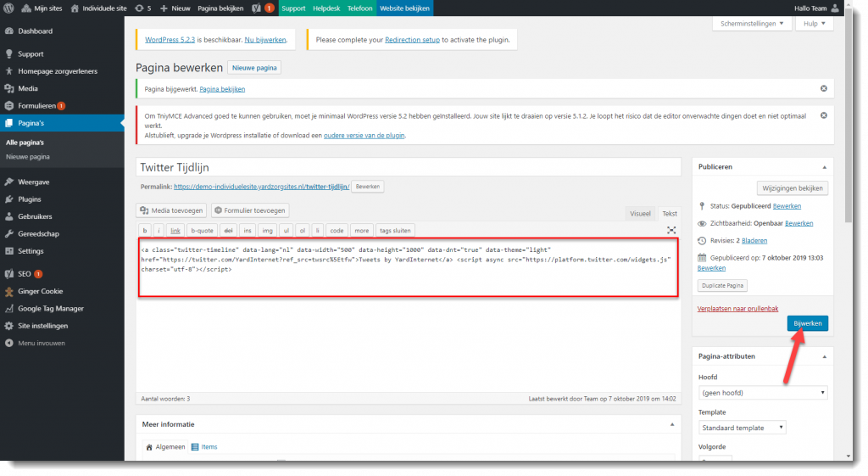This screenshot has width=868, height=476.
Task: Dismiss the TinyMCE Advanced warning
Action: tap(824, 115)
